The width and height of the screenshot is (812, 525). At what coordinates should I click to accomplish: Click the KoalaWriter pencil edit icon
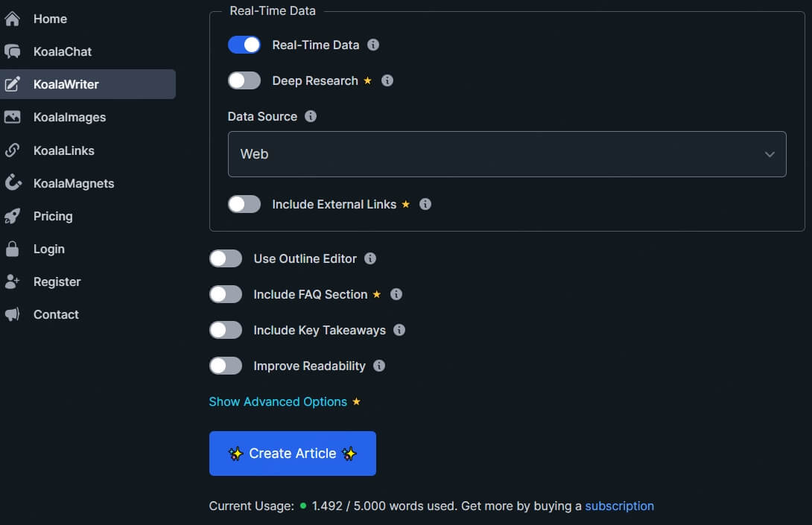click(x=13, y=84)
